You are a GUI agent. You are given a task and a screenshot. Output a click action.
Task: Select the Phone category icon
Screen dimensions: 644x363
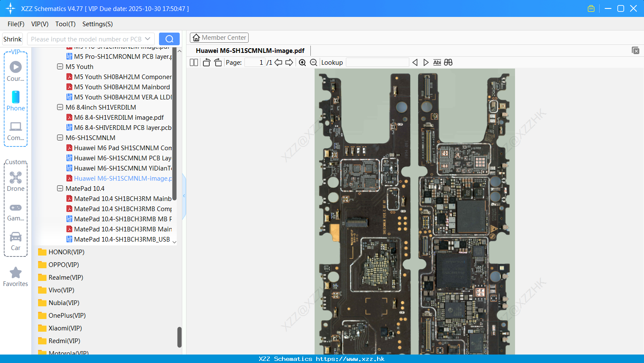(16, 101)
